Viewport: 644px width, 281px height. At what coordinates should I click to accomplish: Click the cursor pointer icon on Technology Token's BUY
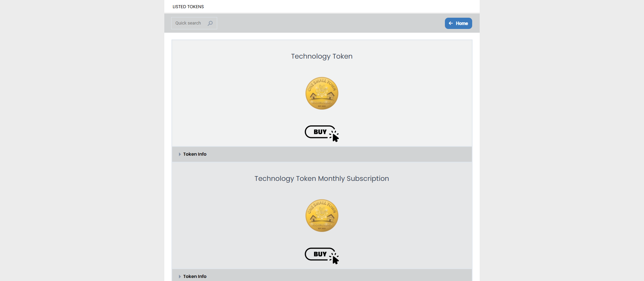point(335,137)
